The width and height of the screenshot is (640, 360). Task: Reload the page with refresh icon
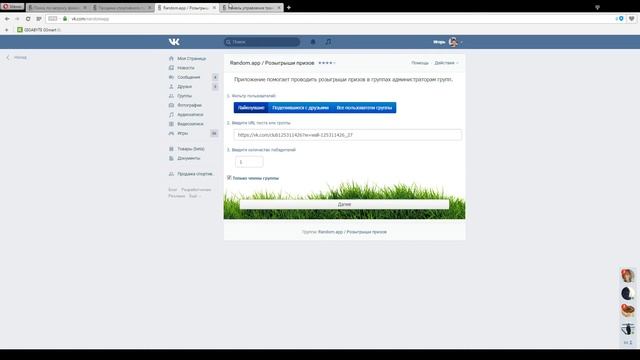point(28,19)
